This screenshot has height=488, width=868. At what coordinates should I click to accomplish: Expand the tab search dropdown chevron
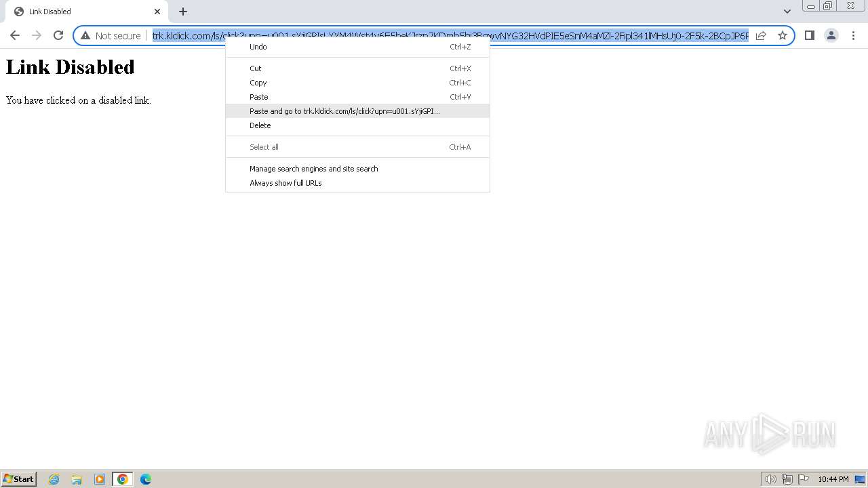click(x=787, y=12)
